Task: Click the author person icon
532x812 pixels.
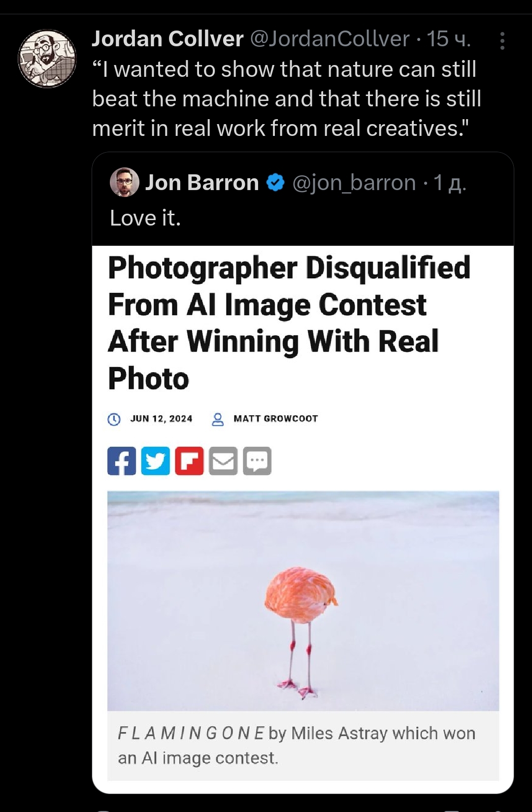Action: 218,419
